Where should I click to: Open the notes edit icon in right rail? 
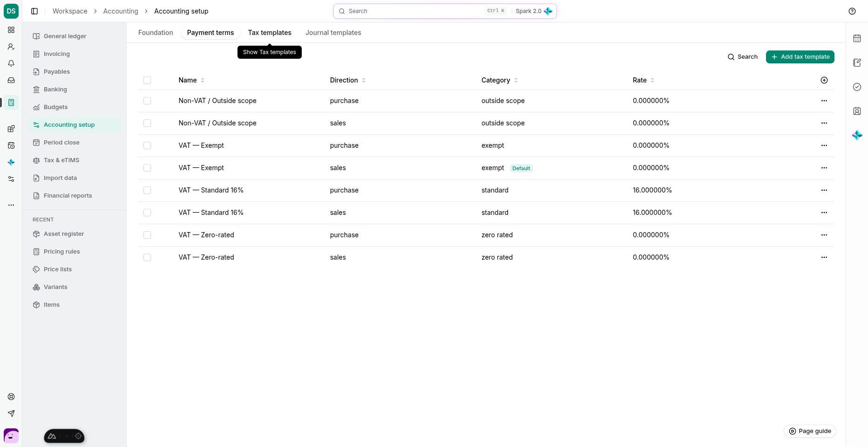click(x=857, y=62)
